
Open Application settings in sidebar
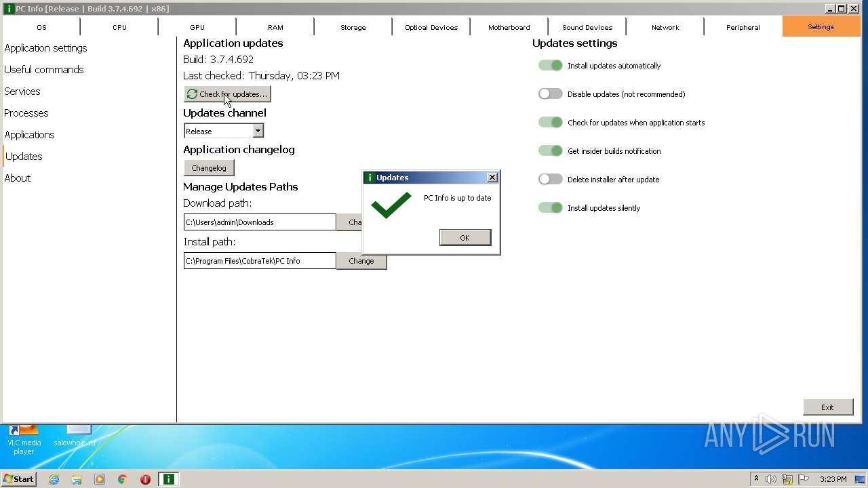[x=45, y=48]
